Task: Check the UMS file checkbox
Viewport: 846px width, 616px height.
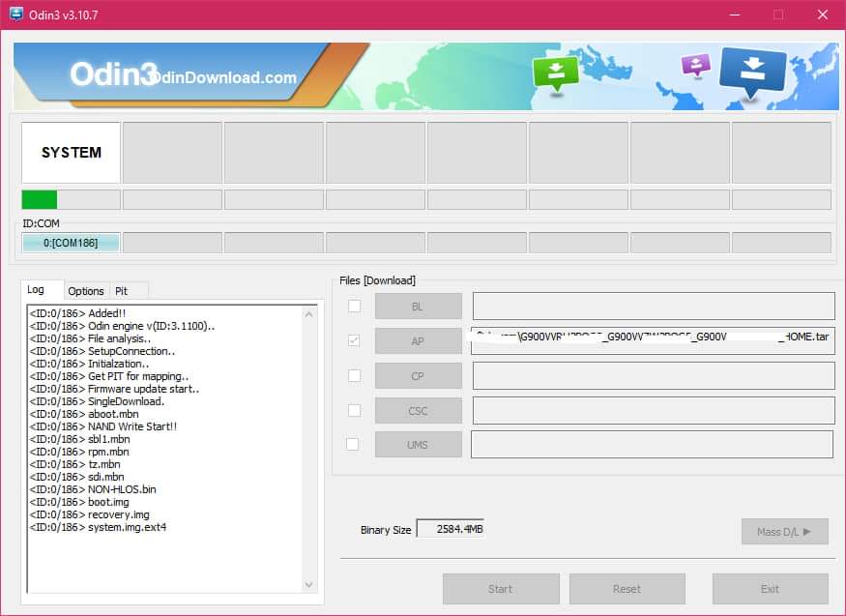Action: [x=352, y=445]
